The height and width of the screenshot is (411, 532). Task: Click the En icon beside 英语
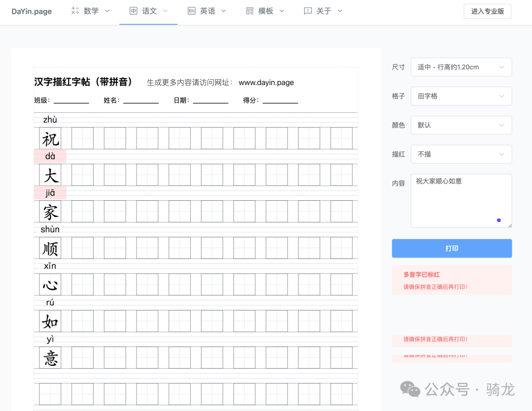point(192,10)
